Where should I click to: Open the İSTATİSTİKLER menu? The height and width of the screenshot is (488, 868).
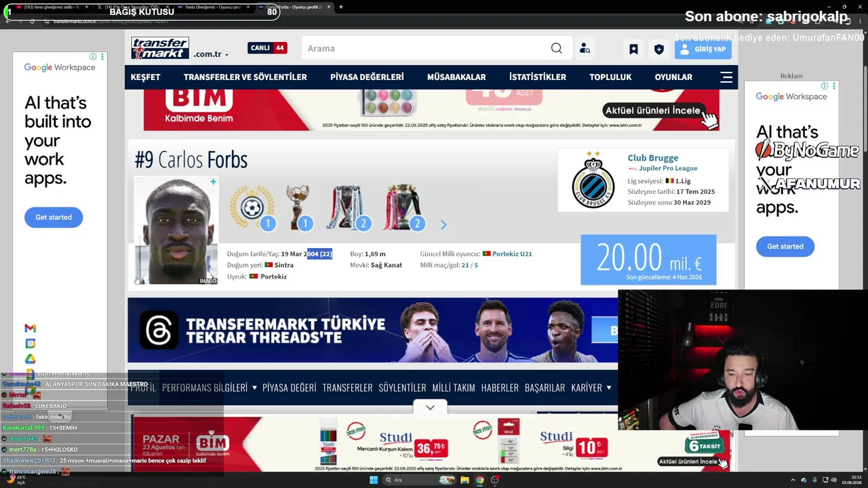tap(538, 77)
